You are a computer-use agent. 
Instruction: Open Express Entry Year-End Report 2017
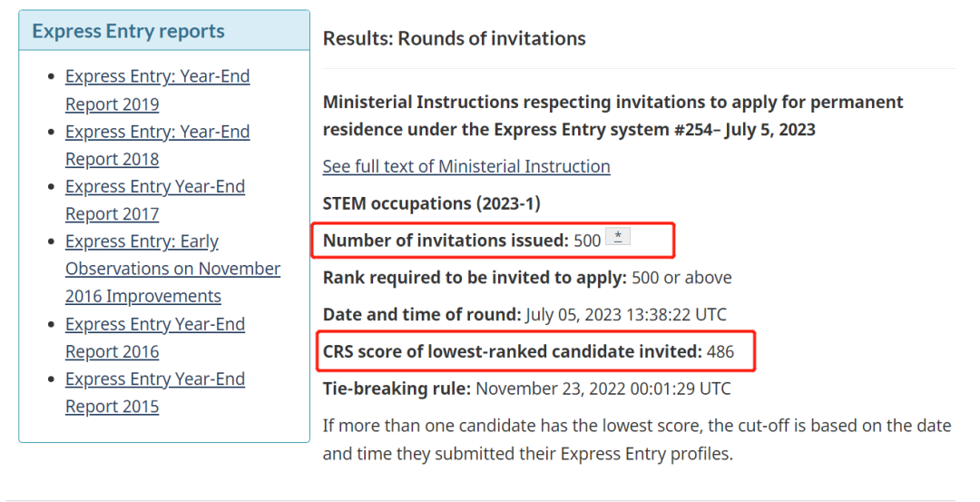point(154,200)
